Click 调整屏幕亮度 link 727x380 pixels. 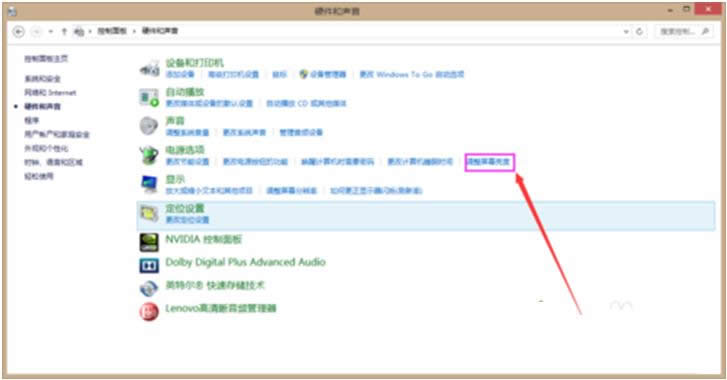(x=488, y=162)
